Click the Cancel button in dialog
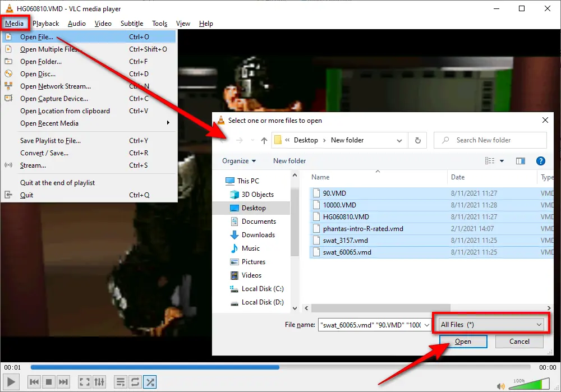The image size is (561, 392). coord(519,342)
